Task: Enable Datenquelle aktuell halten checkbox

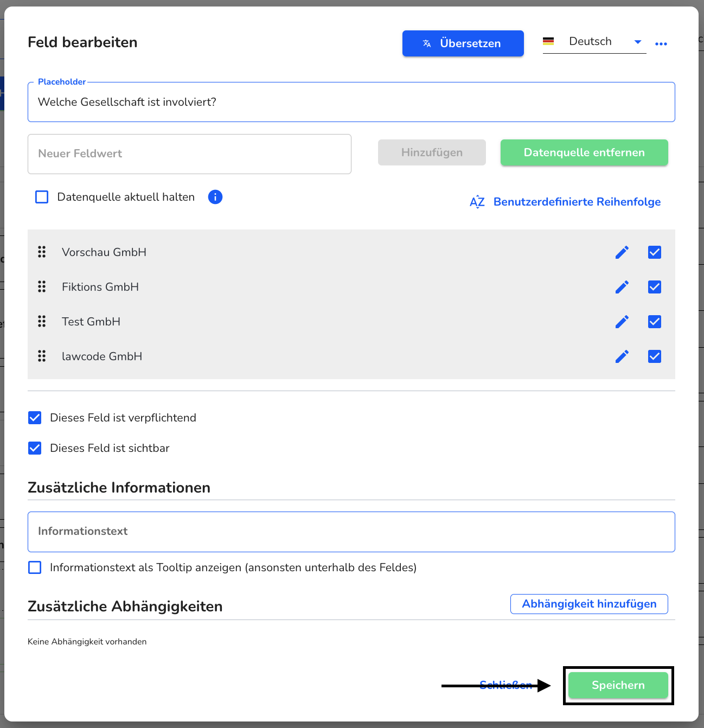Action: (x=42, y=197)
